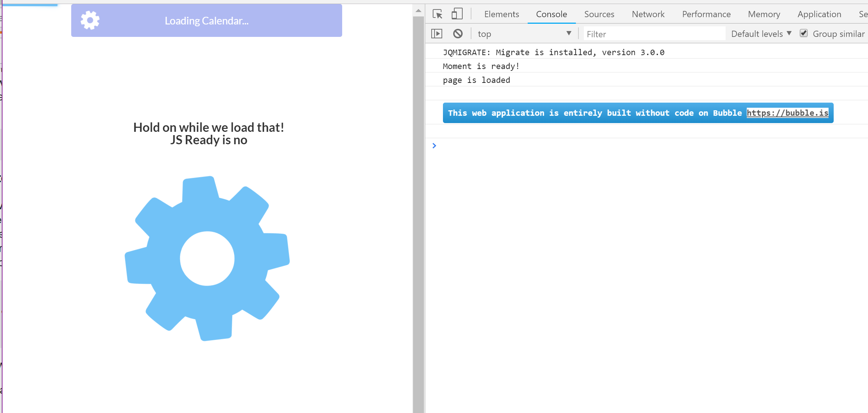
Task: Show the console sidebar icon
Action: 437,34
